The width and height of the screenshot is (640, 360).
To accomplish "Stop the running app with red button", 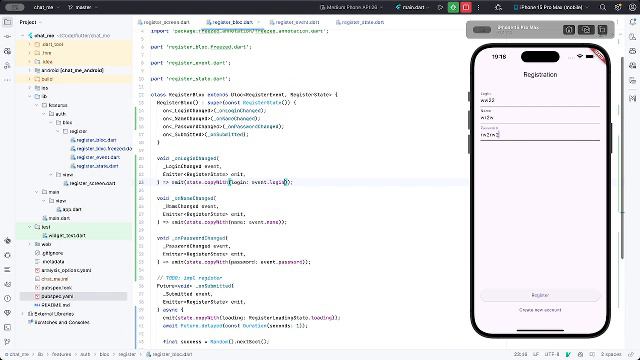I will (466, 7).
